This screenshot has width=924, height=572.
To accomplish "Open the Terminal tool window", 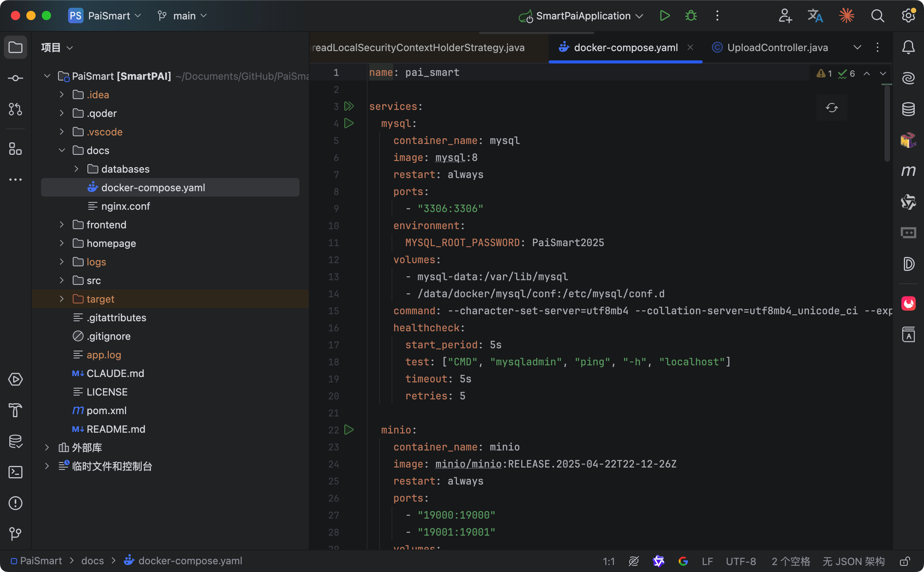I will tap(15, 472).
